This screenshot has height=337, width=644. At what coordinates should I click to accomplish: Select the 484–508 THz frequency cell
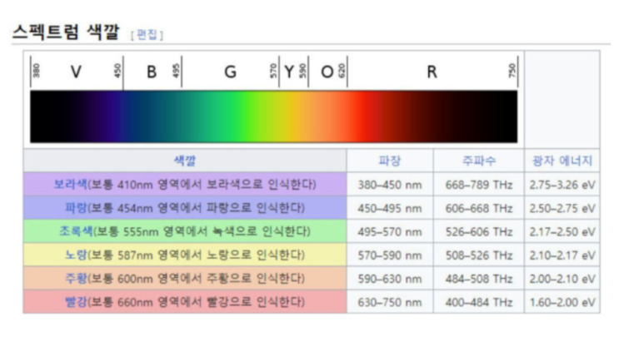point(479,279)
